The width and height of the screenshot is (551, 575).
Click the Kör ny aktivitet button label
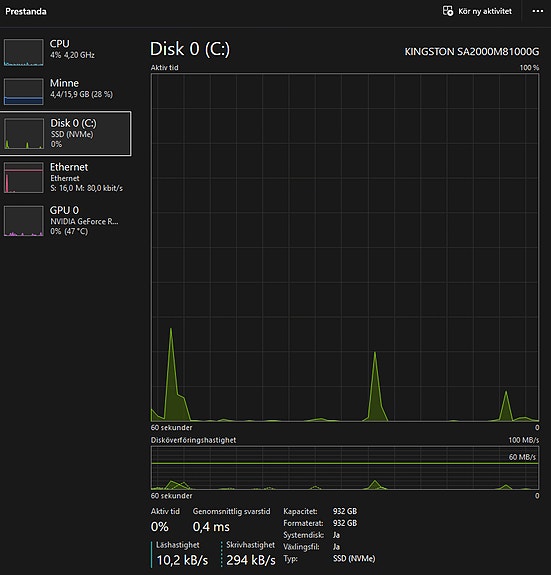pos(485,11)
